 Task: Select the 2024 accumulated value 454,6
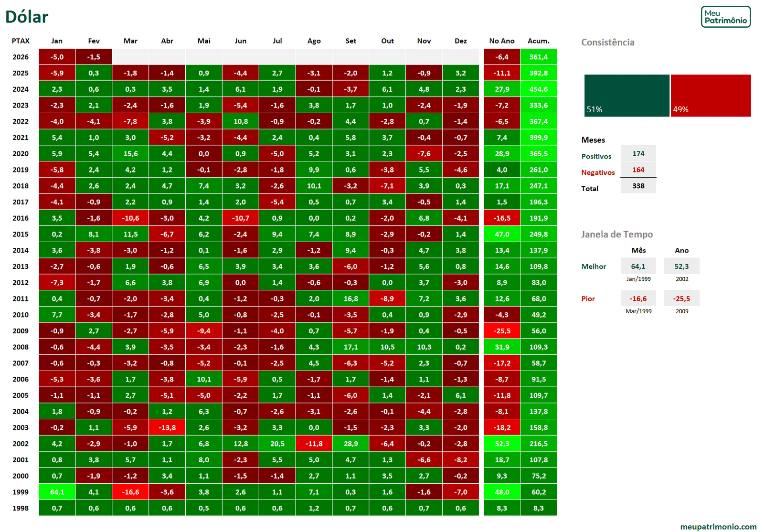pos(538,89)
